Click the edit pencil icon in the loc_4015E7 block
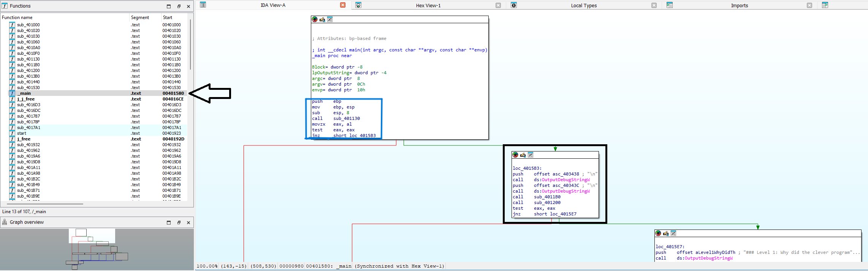The width and height of the screenshot is (868, 271). pyautogui.click(x=666, y=233)
